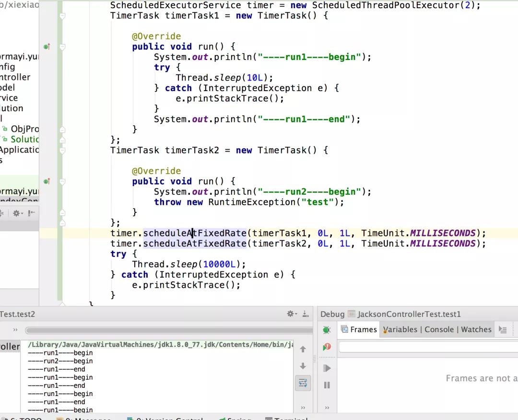Click 'timerTask2' argument in scheduleAtFixedRate call
Image resolution: width=518 pixels, height=420 pixels.
pos(279,244)
